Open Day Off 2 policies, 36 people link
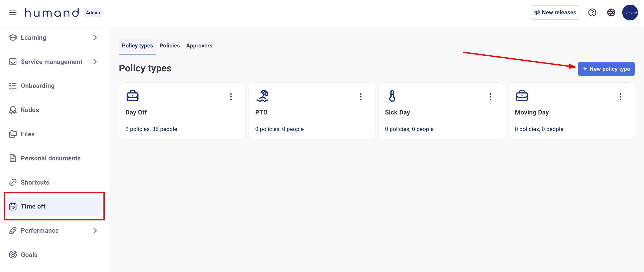644x272 pixels. coord(151,129)
